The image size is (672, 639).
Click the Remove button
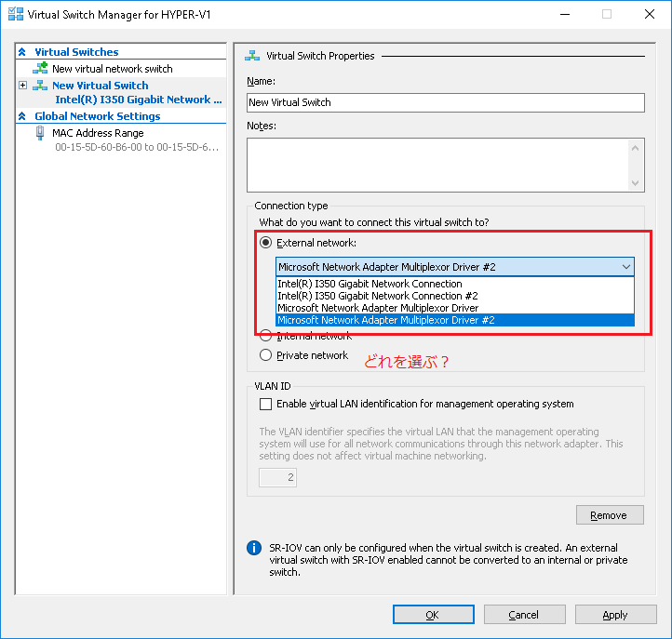[x=610, y=514]
